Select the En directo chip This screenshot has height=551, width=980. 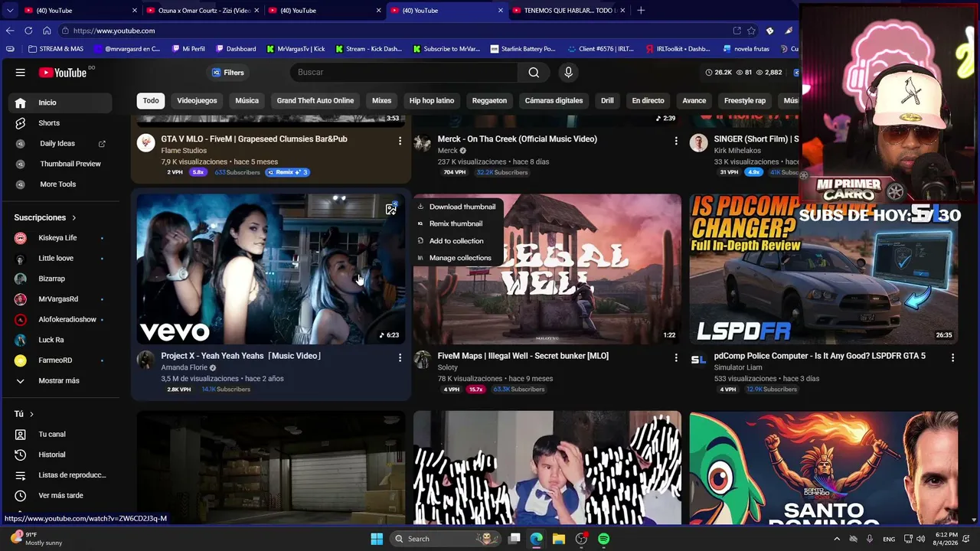(x=648, y=101)
